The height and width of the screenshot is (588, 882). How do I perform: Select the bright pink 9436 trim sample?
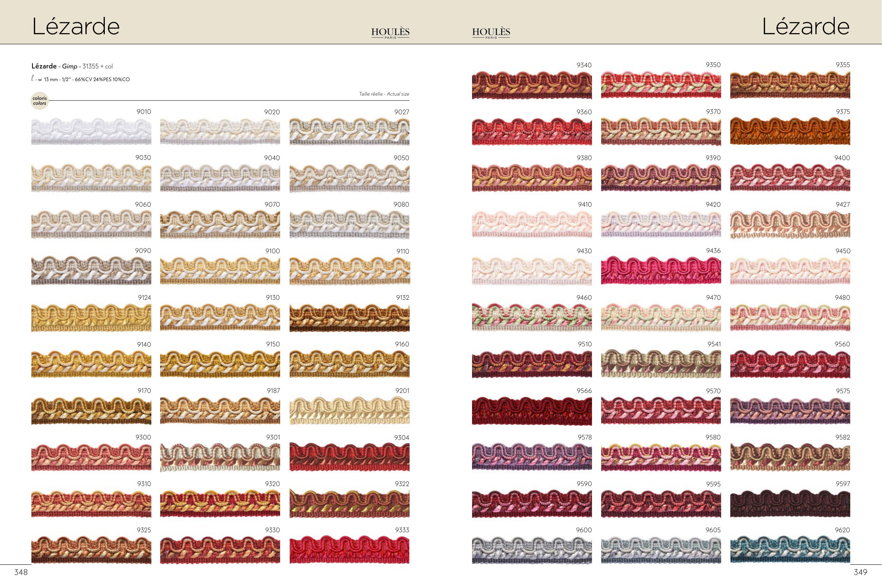pyautogui.click(x=661, y=271)
